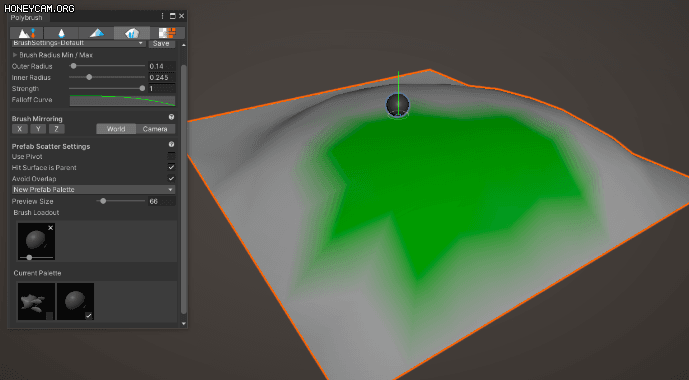
Task: Select the sphere prefab in Current Palette
Action: click(x=75, y=301)
